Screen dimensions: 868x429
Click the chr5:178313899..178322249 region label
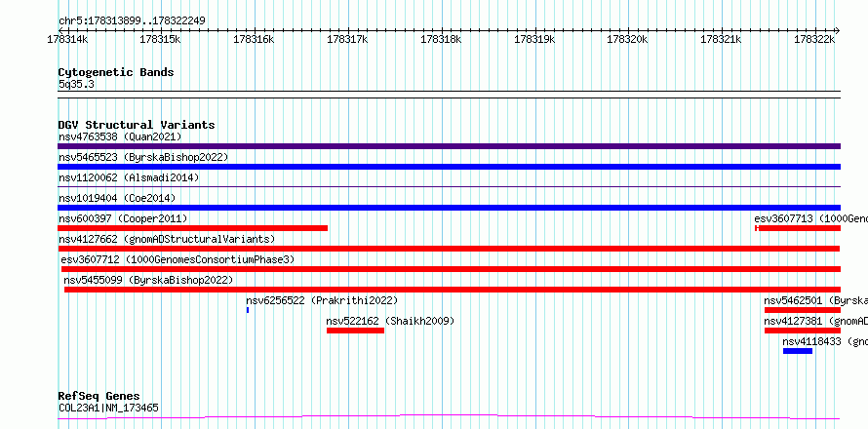pos(132,21)
